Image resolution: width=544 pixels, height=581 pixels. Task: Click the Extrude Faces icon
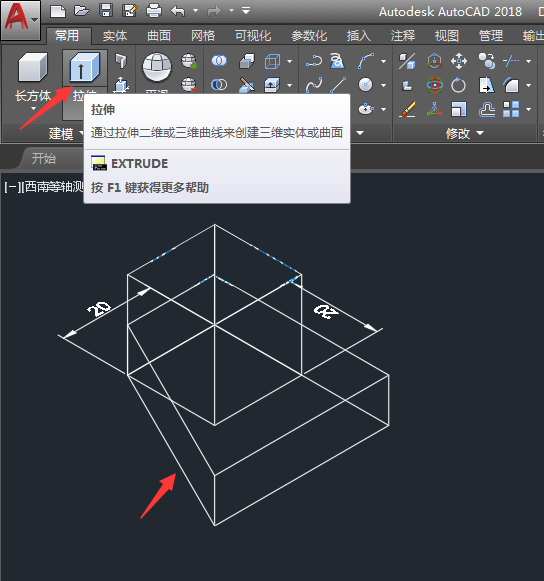[272, 85]
